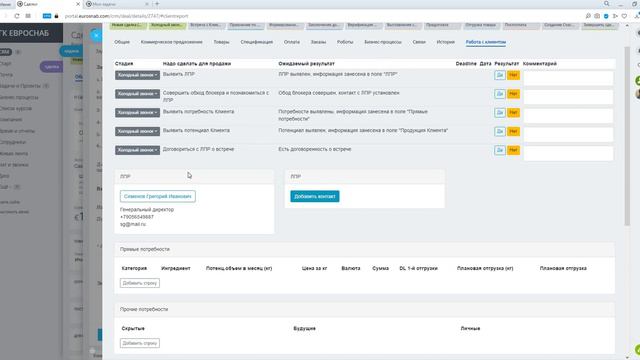
Task: Click the address bar URL field
Action: coord(127,16)
